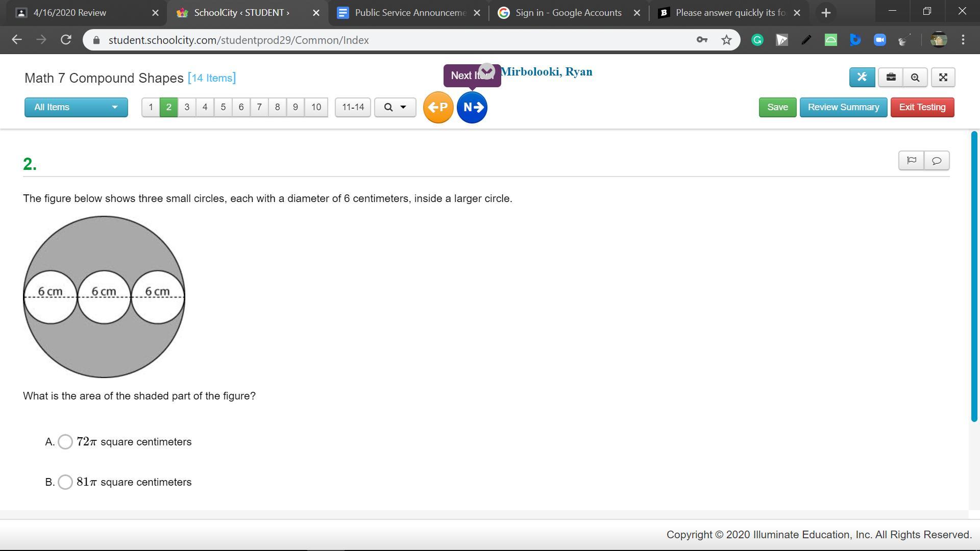Click the tools wrench icon button
The width and height of the screenshot is (980, 551).
(862, 78)
